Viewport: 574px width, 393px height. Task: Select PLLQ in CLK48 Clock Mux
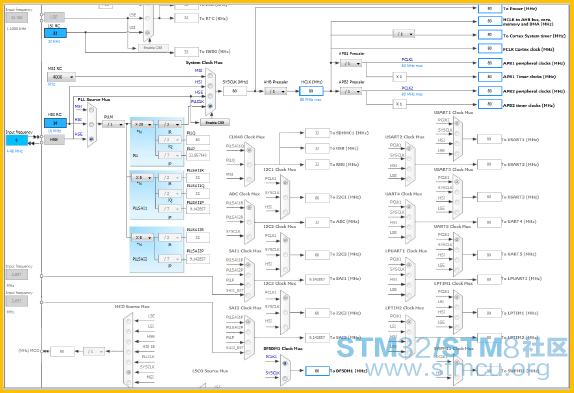249,165
